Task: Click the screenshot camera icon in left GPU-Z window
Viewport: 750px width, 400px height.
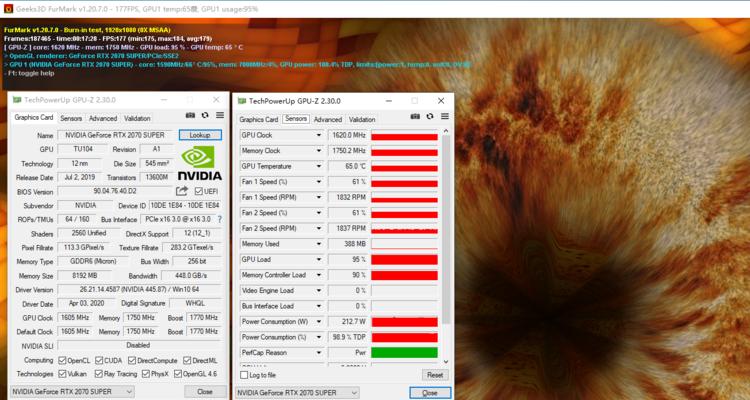Action: pyautogui.click(x=190, y=115)
